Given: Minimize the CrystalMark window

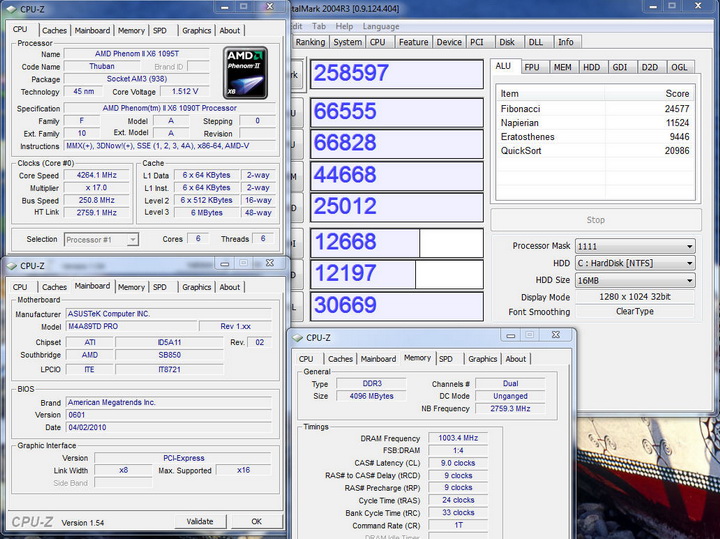Looking at the screenshot, I should (x=652, y=6).
